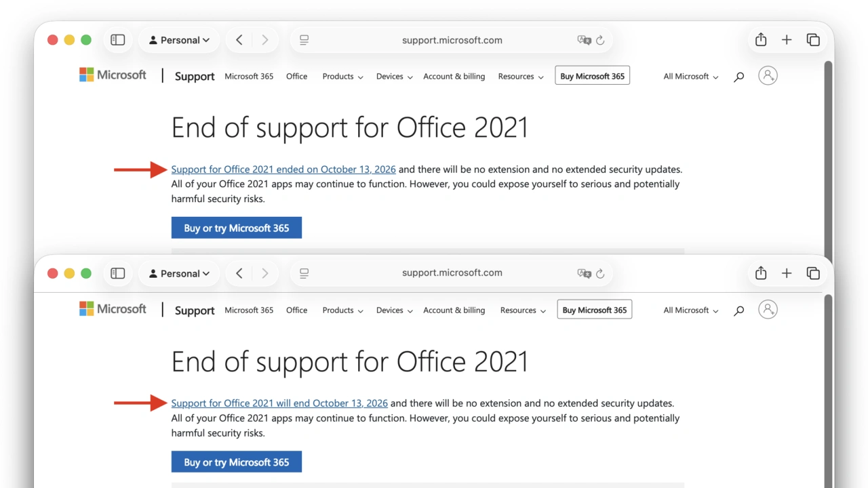Image resolution: width=868 pixels, height=488 pixels.
Task: Open All Microsoft menu in lower window
Action: tap(691, 310)
